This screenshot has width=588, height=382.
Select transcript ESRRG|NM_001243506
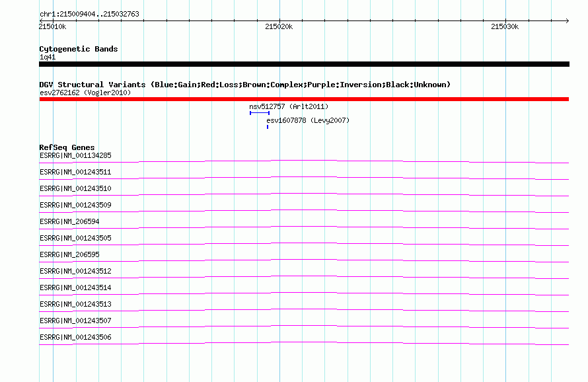tap(75, 337)
